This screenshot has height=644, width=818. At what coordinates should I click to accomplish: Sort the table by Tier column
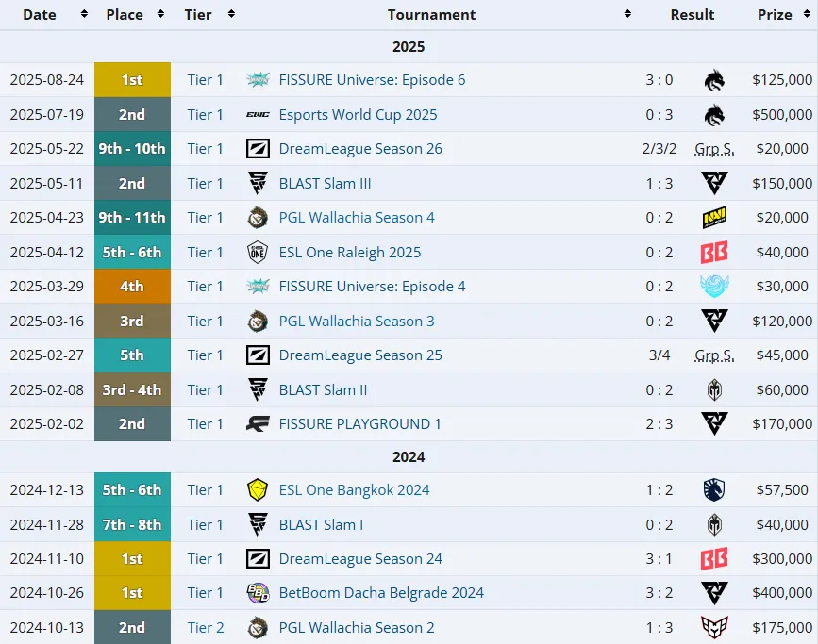(231, 14)
